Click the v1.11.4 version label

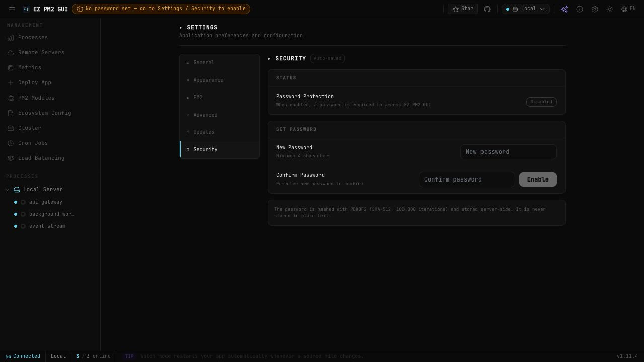click(627, 356)
